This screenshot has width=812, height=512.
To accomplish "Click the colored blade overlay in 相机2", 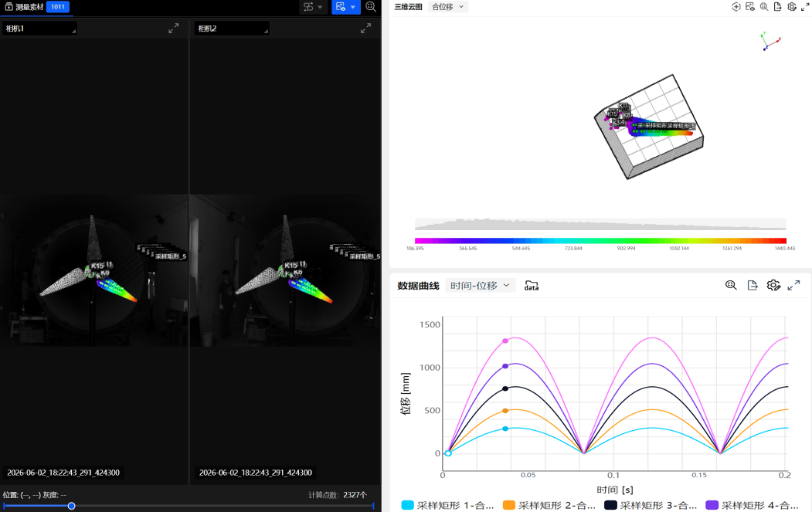I will (311, 291).
